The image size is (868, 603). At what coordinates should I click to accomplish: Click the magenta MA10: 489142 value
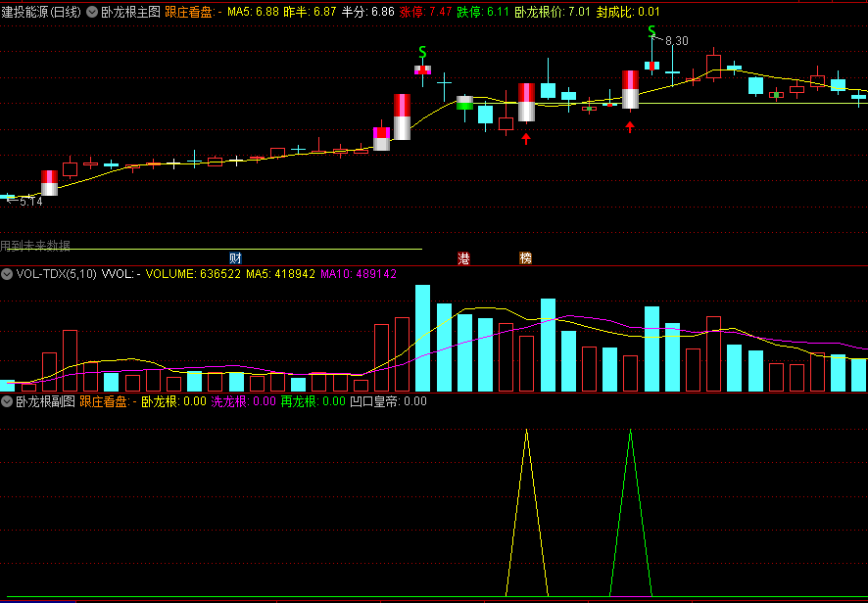[359, 274]
